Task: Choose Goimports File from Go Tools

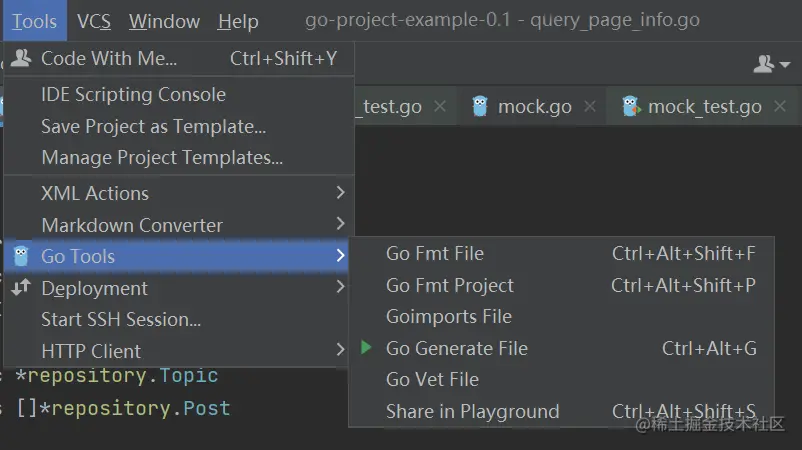Action: pyautogui.click(x=448, y=316)
